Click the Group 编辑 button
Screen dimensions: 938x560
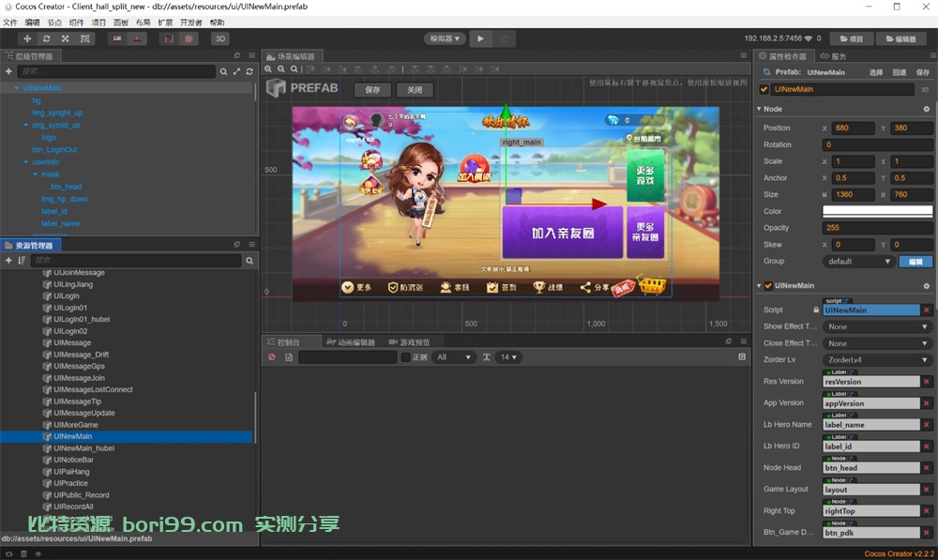(915, 262)
